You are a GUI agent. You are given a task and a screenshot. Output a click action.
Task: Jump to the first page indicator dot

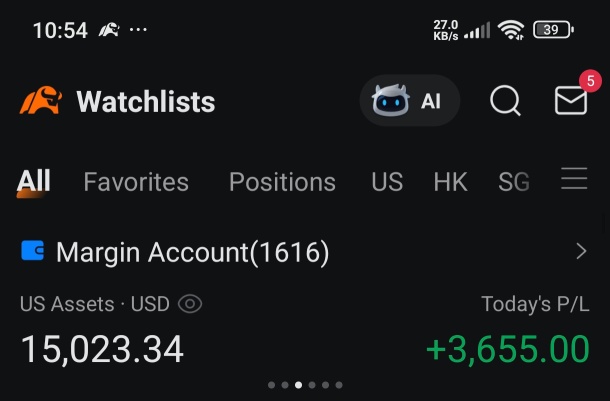coord(272,385)
